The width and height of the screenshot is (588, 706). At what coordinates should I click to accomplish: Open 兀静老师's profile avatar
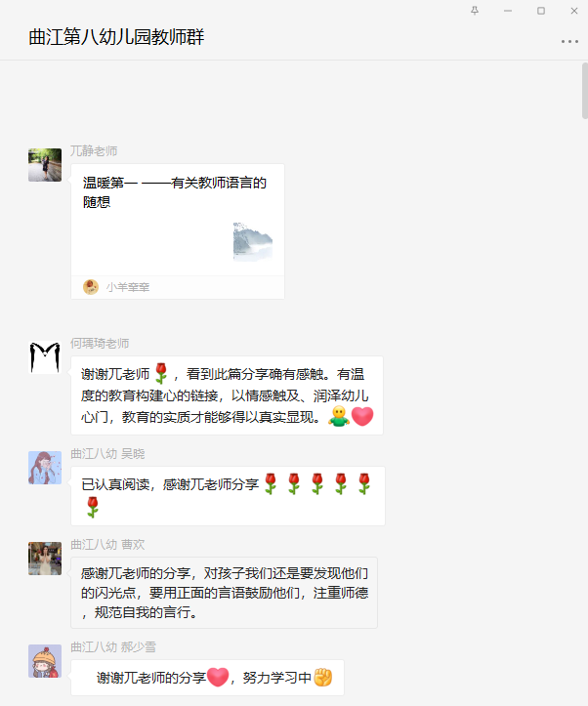45,165
